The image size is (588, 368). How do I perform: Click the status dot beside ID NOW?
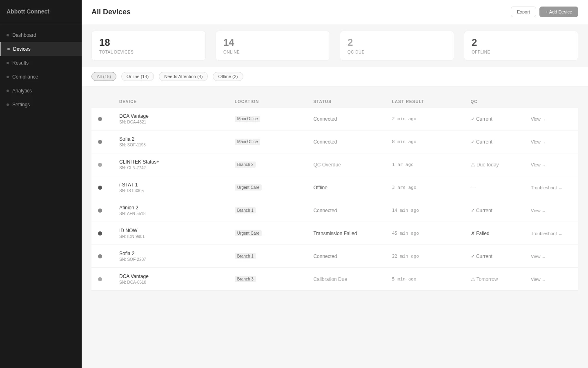pos(100,233)
